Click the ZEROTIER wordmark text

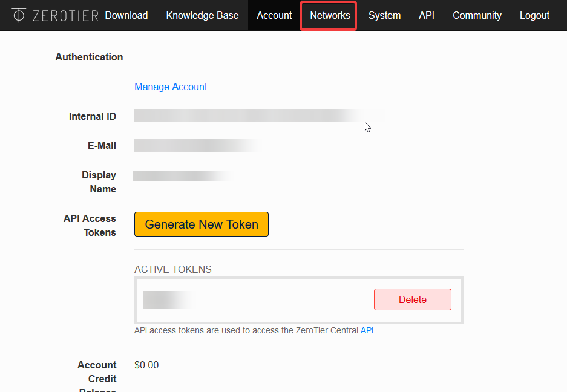[x=65, y=16]
